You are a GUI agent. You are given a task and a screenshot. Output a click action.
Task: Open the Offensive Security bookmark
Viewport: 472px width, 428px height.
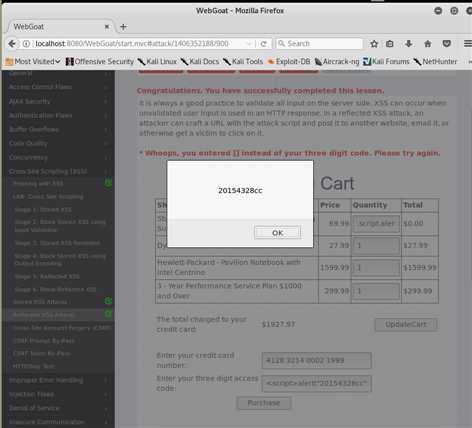100,62
